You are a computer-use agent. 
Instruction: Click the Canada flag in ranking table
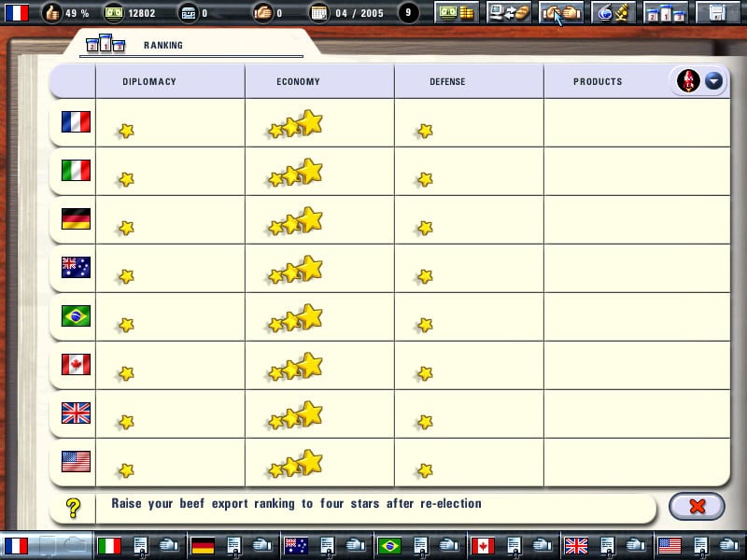tap(76, 364)
